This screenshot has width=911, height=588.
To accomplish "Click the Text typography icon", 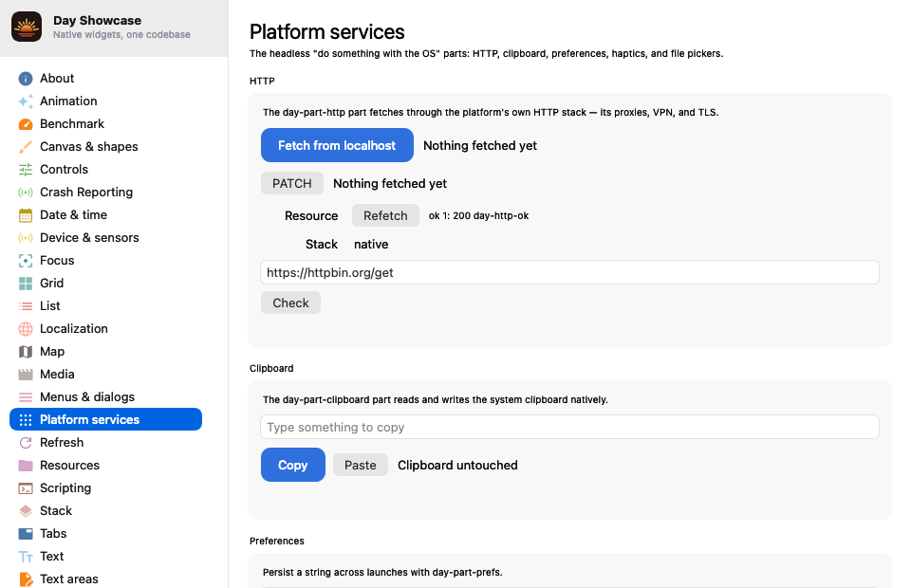I will click(26, 557).
